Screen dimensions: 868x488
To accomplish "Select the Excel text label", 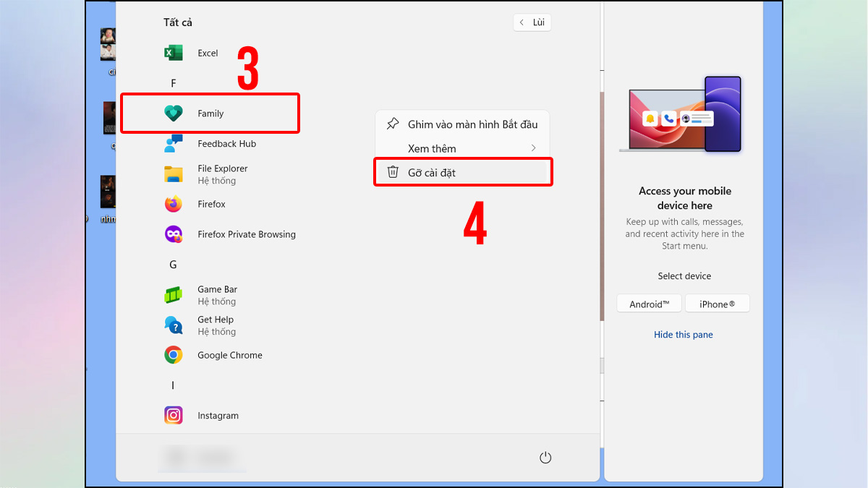I will coord(208,53).
